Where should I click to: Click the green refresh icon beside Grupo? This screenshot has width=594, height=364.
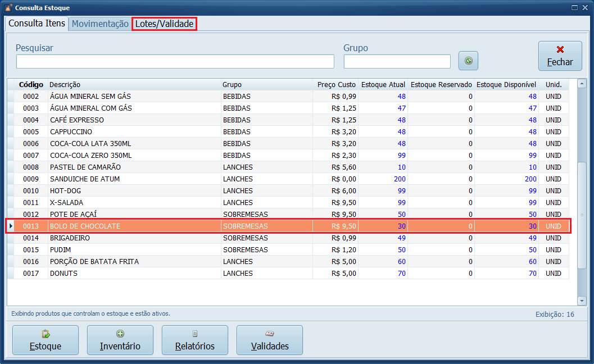(x=468, y=61)
